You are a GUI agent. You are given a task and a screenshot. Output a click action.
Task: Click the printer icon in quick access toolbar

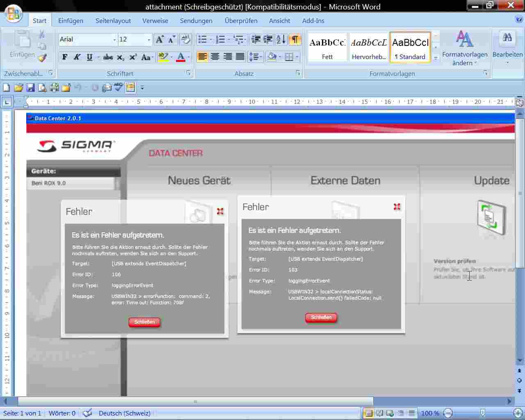(54, 87)
